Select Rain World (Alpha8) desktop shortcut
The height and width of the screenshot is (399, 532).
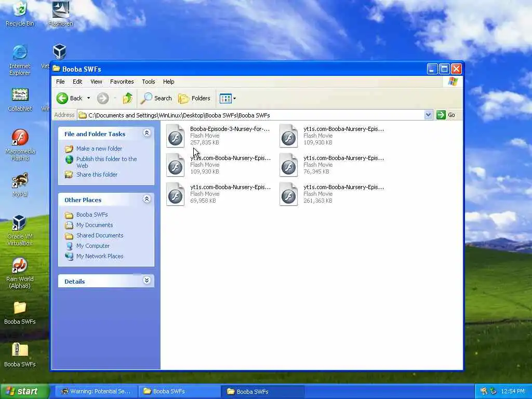pos(20,273)
